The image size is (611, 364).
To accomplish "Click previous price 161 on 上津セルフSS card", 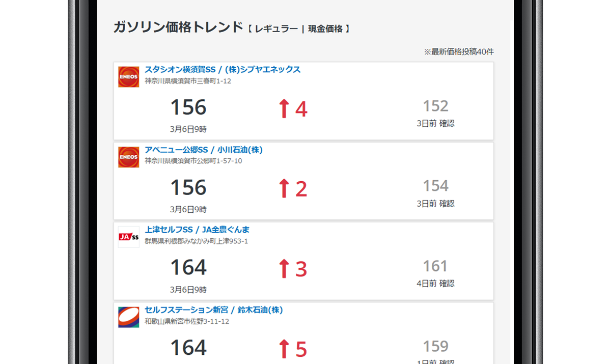I will pos(435,266).
